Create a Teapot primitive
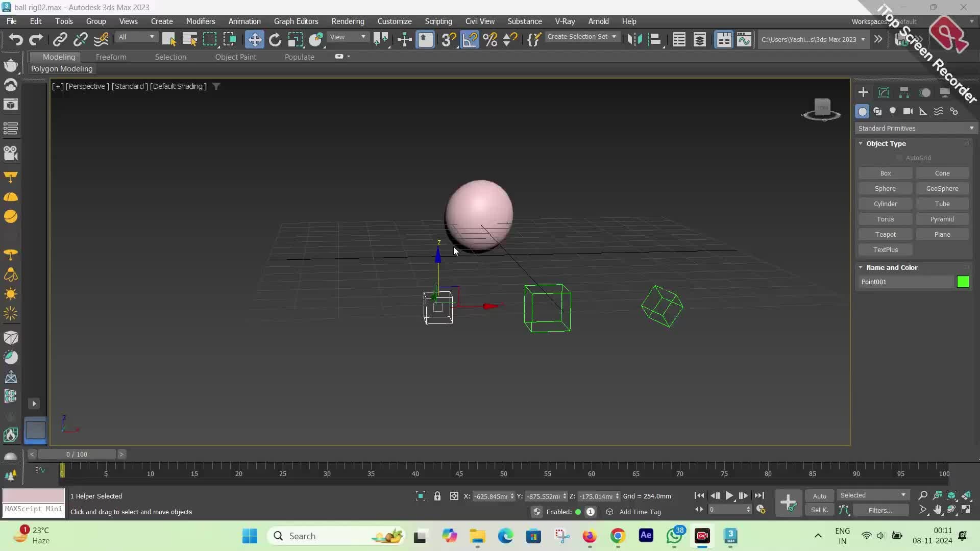Viewport: 980px width, 551px height. click(885, 234)
